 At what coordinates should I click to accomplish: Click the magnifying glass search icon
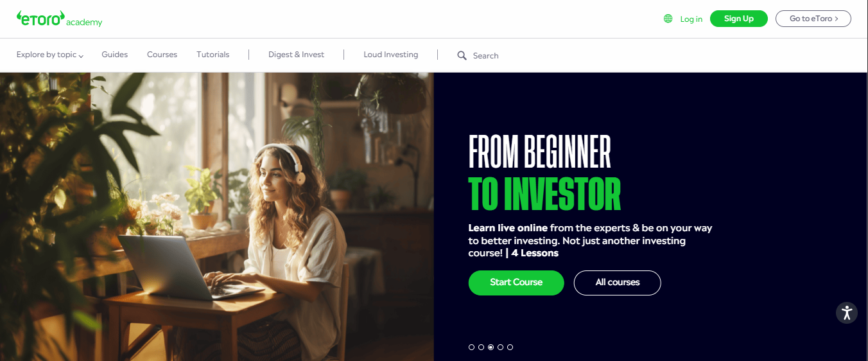(x=462, y=55)
